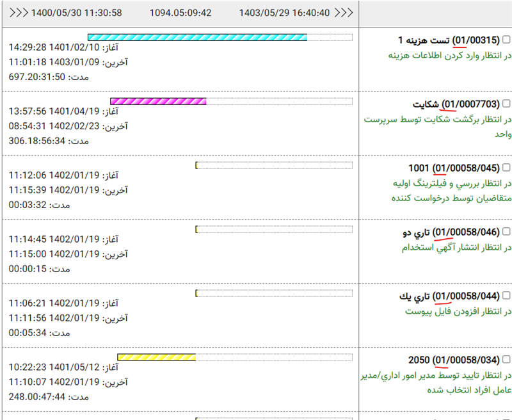The height and width of the screenshot is (420, 512).
Task: Click status در انتظار انتشار آگهي استخدام
Action: pos(457,247)
